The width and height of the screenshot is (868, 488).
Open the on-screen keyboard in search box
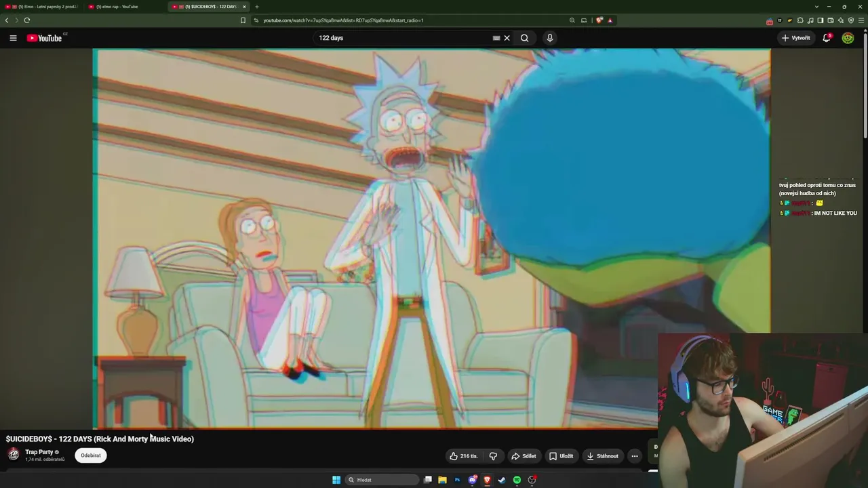496,38
